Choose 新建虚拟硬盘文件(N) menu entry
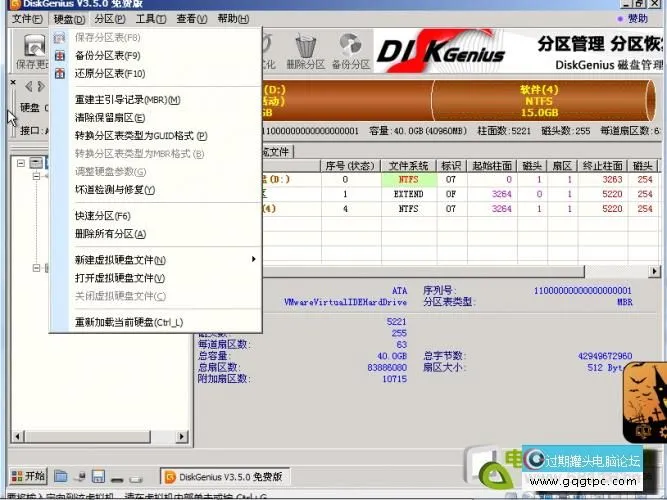 pyautogui.click(x=155, y=260)
